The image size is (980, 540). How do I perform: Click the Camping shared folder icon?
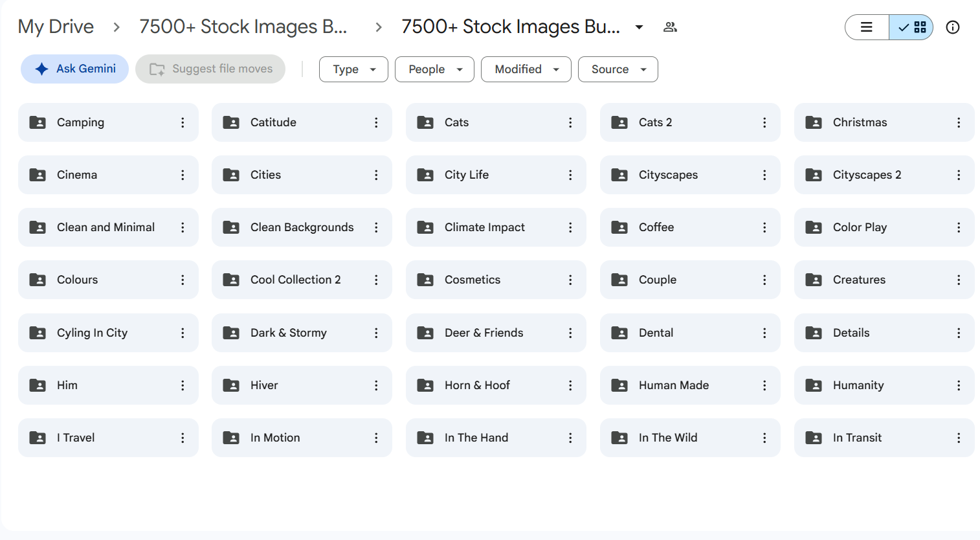pos(38,122)
